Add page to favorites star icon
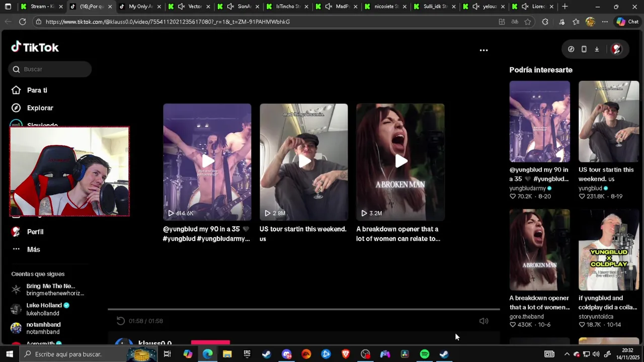Image resolution: width=644 pixels, height=362 pixels. pyautogui.click(x=527, y=22)
